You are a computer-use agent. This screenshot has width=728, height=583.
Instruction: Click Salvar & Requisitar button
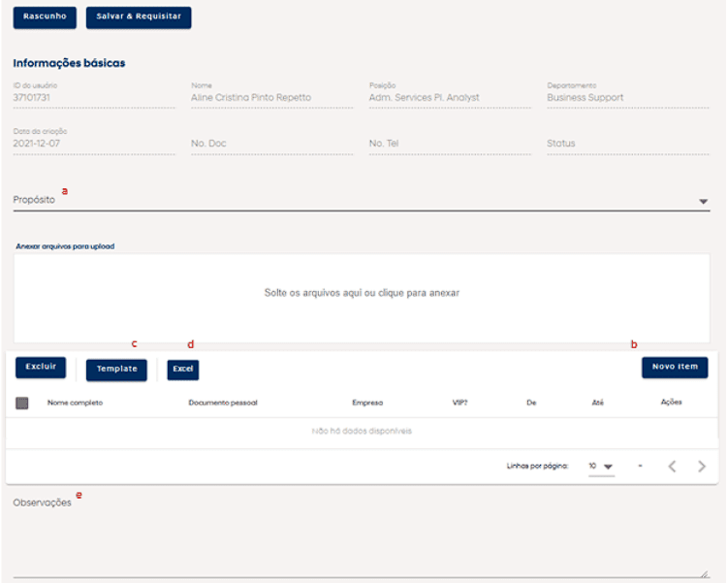click(x=139, y=17)
